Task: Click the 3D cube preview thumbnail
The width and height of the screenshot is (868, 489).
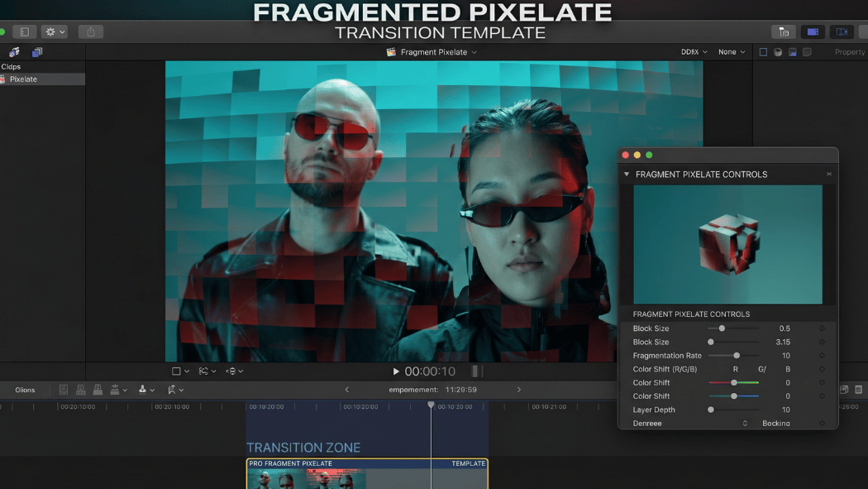Action: coord(728,244)
